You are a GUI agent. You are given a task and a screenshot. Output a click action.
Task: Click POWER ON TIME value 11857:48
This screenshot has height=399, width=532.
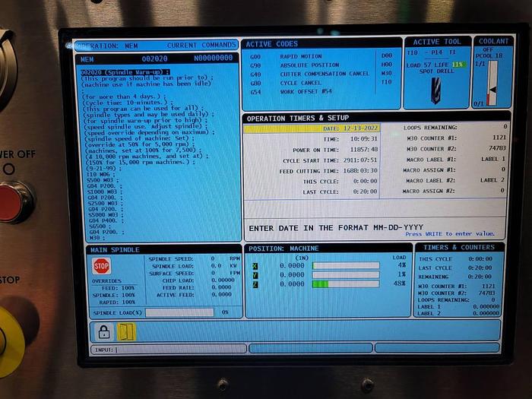tap(364, 150)
